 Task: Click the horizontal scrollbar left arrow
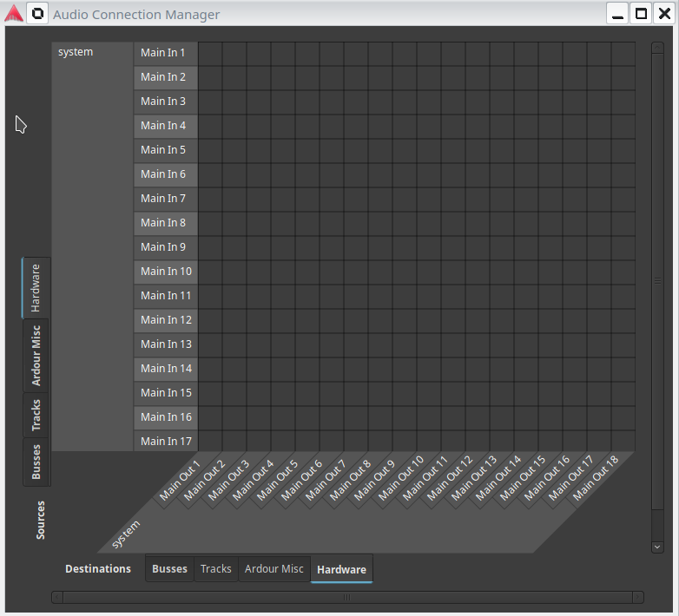click(x=57, y=597)
